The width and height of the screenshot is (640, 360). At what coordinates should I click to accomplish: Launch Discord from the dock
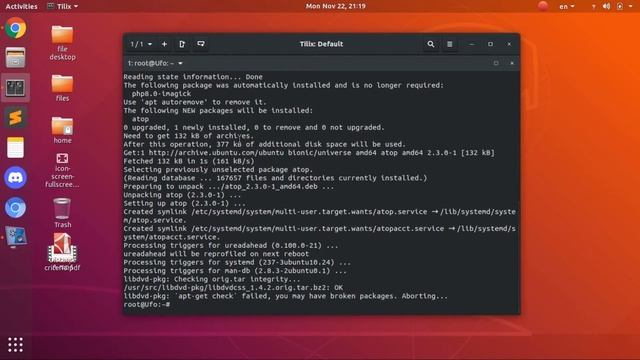16,178
